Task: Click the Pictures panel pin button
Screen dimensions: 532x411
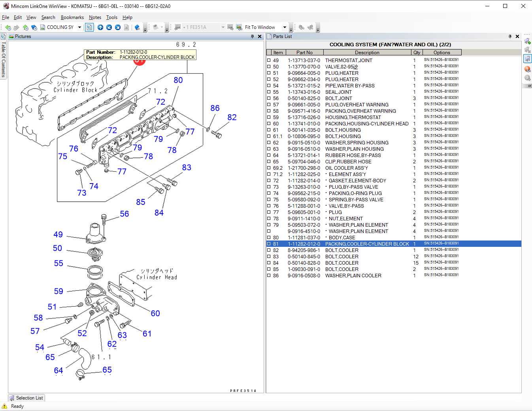Action: 252,36
